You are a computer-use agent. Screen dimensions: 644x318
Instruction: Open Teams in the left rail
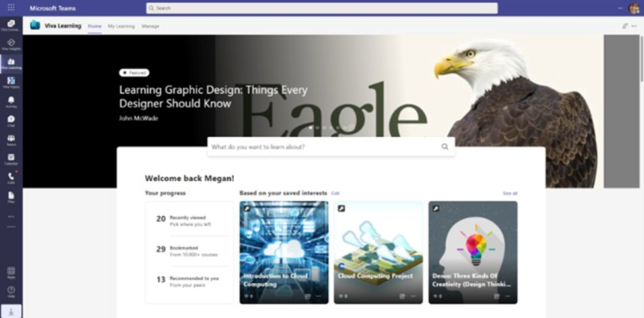11,140
